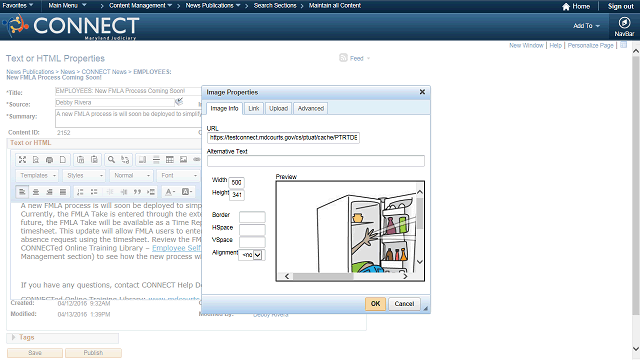
Task: Align text left in editor
Action: click(22, 192)
